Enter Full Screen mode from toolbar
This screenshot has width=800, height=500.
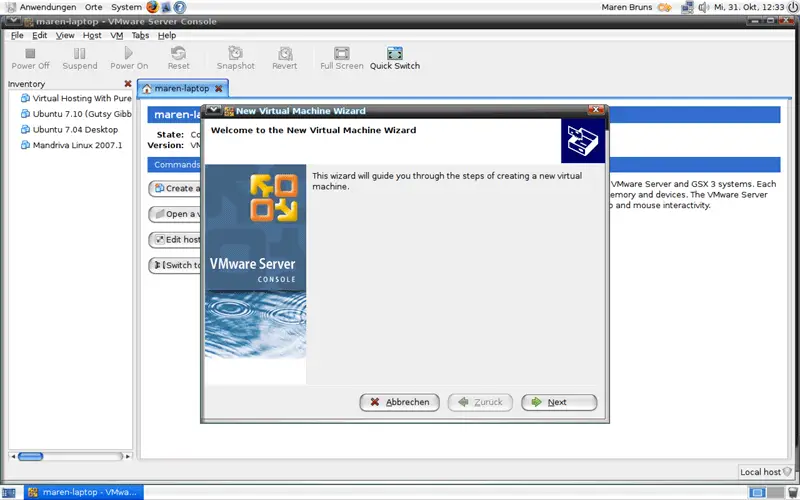coord(342,54)
